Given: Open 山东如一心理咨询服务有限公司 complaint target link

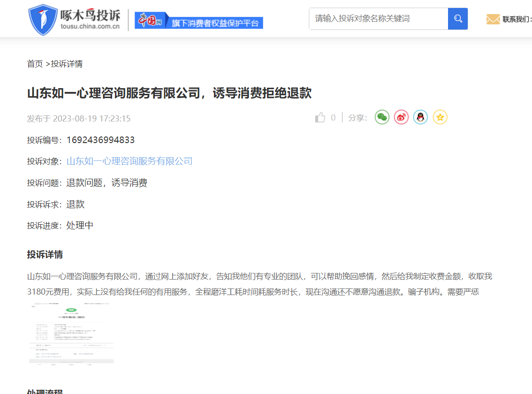Looking at the screenshot, I should click(129, 161).
